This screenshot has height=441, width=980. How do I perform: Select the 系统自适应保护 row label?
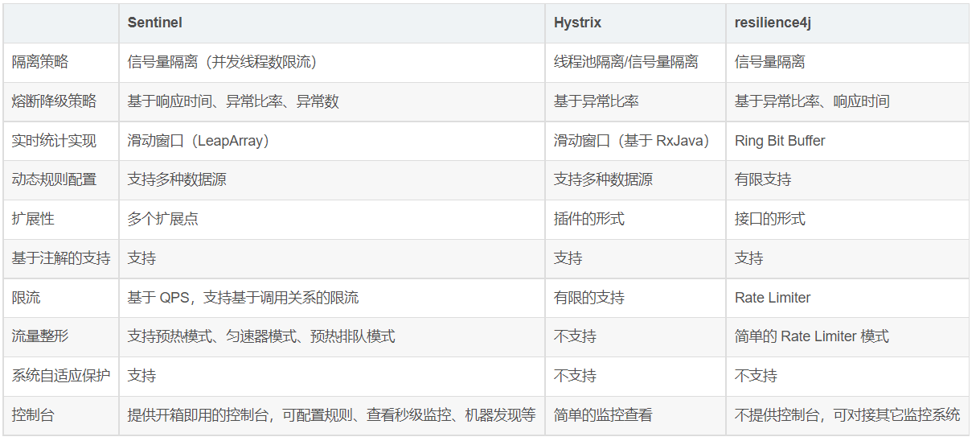click(61, 376)
